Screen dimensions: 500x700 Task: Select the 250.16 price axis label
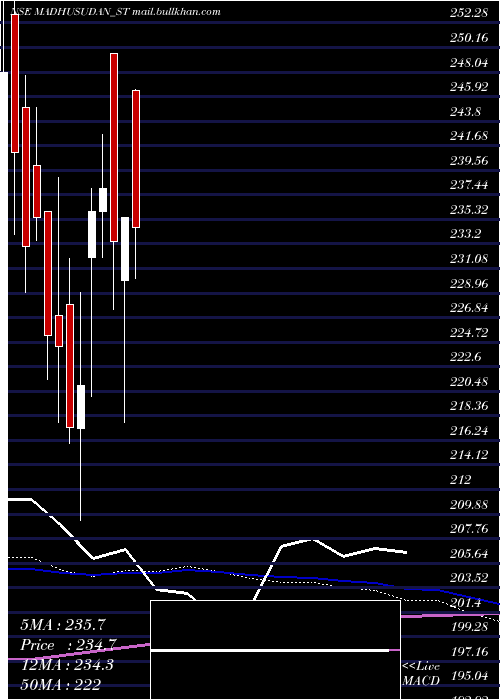(x=469, y=38)
